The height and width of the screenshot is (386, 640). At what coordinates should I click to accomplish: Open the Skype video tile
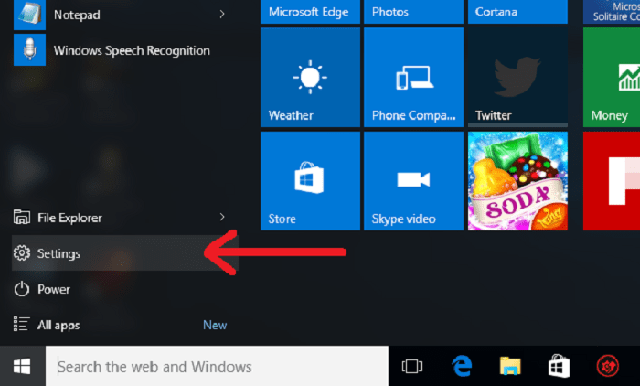click(414, 181)
